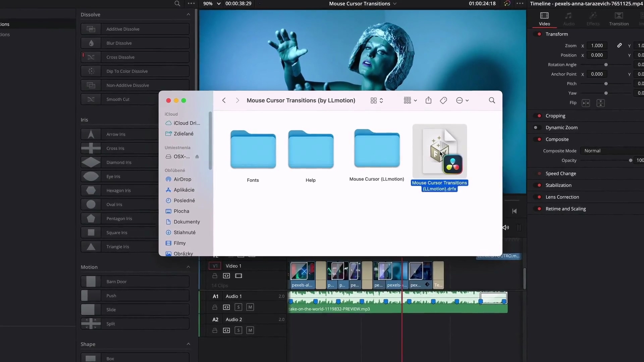Open the Composite Mode Normal dropdown
Image resolution: width=644 pixels, height=362 pixels.
point(612,151)
